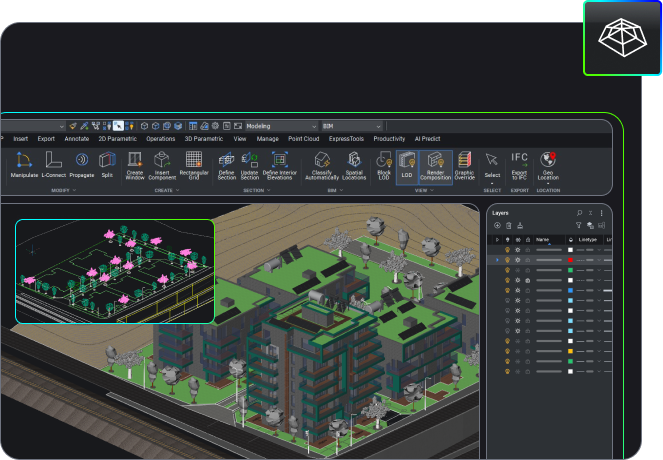Screen dimensions: 663x460
Task: Click the wireframe site plan thumbnail
Action: pos(115,271)
